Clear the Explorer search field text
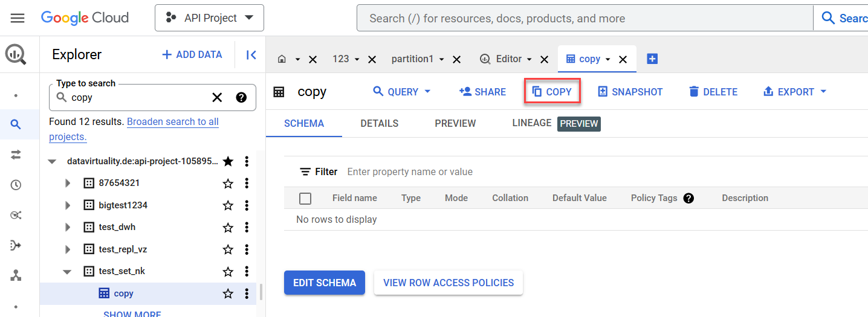This screenshot has width=868, height=317. 217,98
